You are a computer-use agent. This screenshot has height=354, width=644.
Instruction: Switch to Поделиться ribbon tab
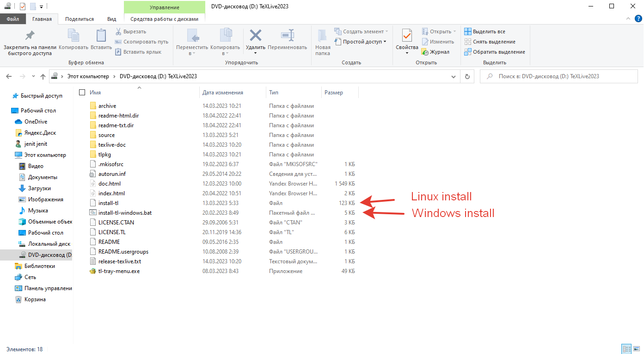[x=80, y=19]
